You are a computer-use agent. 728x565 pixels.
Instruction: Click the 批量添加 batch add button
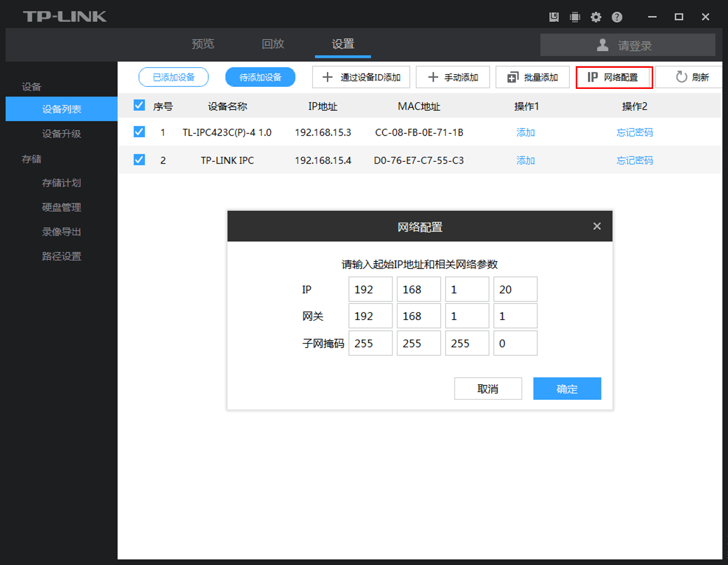point(533,77)
